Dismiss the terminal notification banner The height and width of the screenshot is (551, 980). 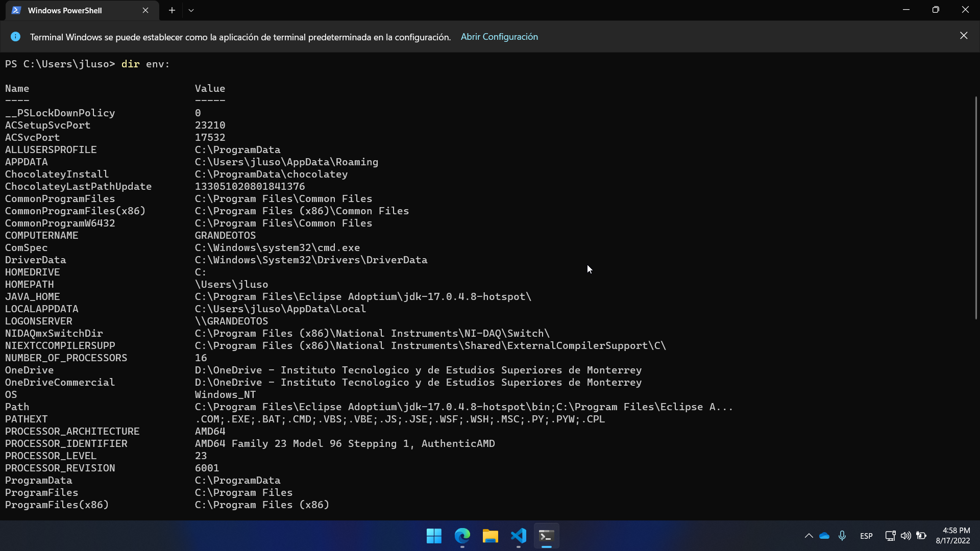click(964, 35)
